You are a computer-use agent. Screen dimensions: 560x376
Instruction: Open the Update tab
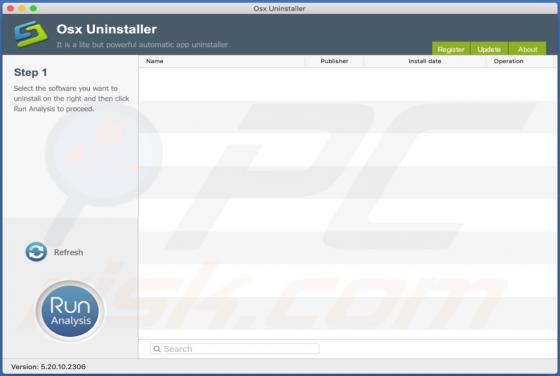coord(489,49)
